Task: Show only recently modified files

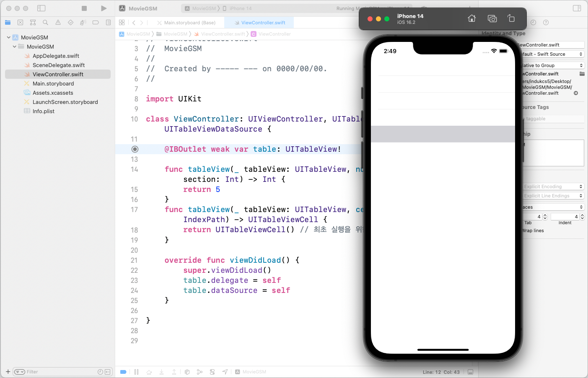Action: [x=100, y=372]
